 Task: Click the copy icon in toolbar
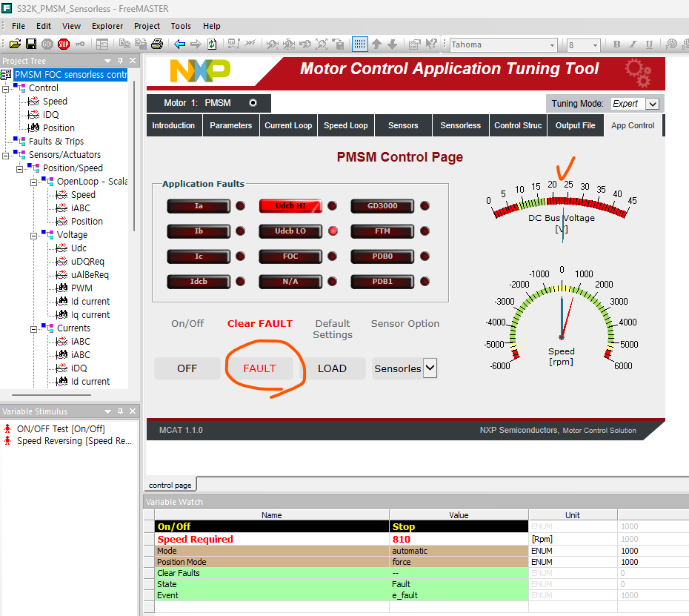coord(124,44)
